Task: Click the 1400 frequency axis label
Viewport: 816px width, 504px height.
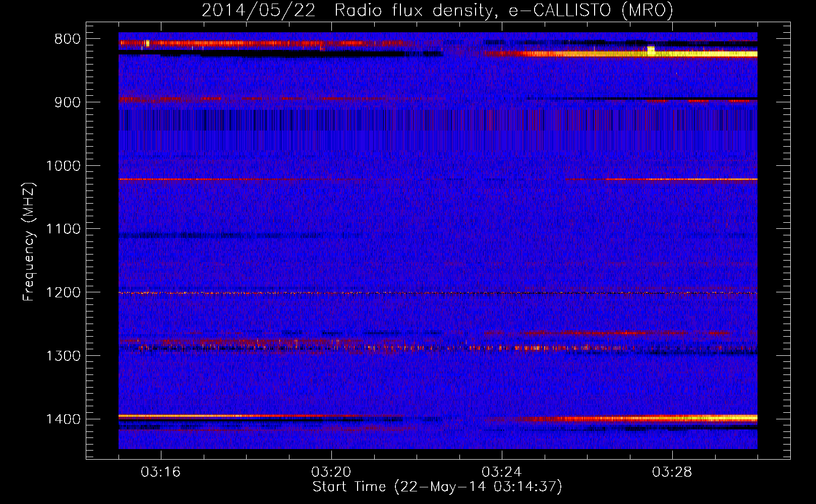Action: (x=63, y=419)
